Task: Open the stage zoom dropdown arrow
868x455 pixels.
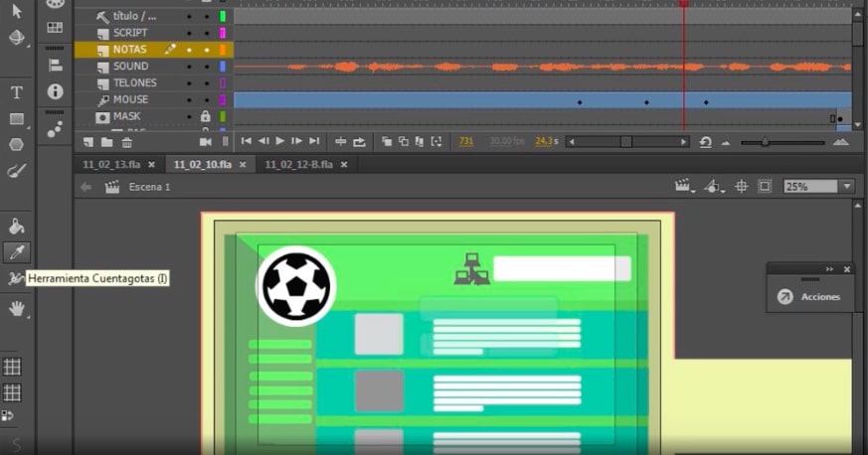Action: click(x=847, y=187)
